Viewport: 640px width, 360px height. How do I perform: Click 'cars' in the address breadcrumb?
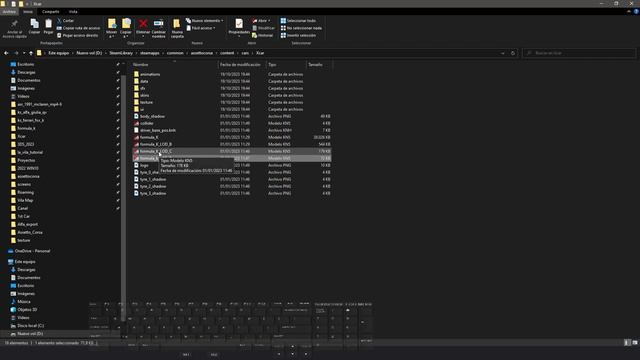tap(245, 53)
